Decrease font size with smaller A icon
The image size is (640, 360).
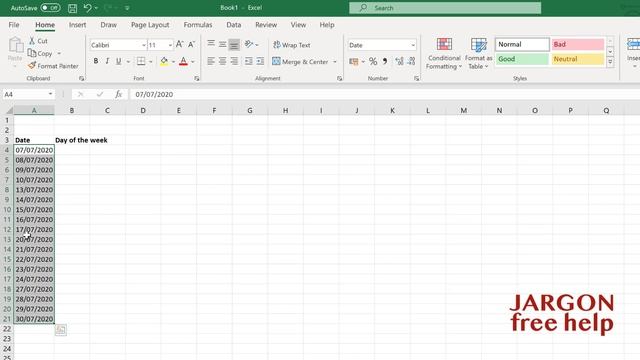191,44
